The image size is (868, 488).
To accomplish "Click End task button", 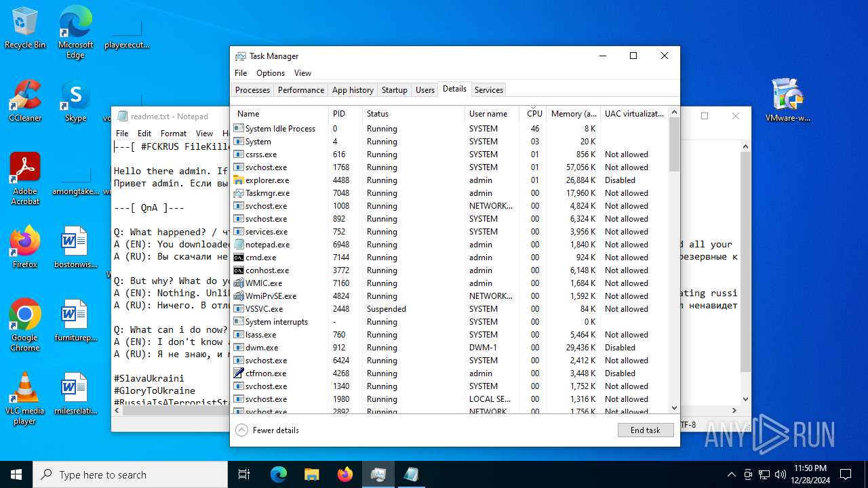I will [x=645, y=430].
